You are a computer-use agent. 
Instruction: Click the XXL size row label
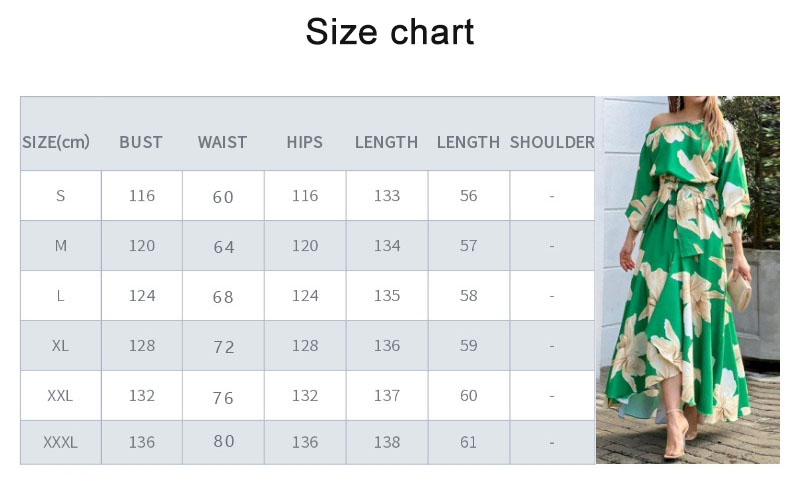click(x=61, y=396)
